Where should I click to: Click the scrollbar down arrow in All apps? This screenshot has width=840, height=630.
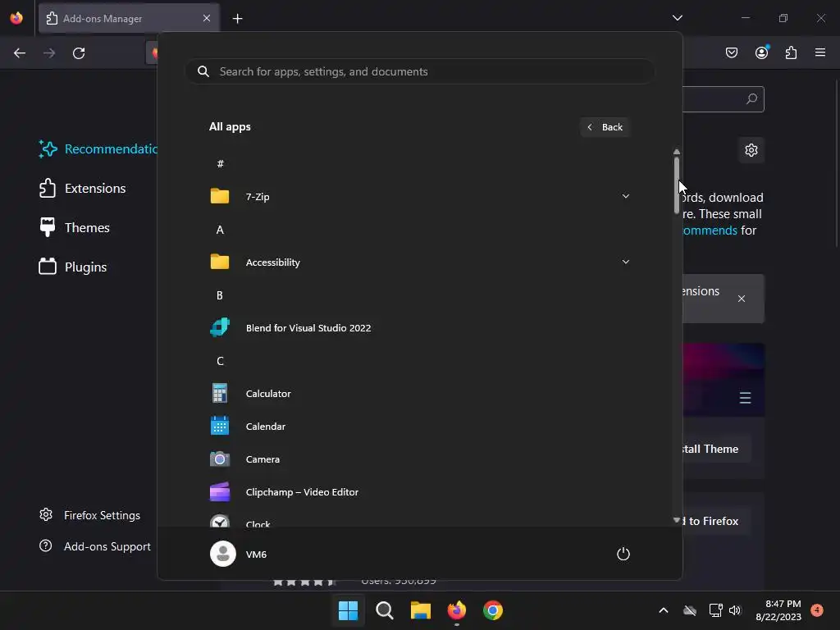(677, 520)
